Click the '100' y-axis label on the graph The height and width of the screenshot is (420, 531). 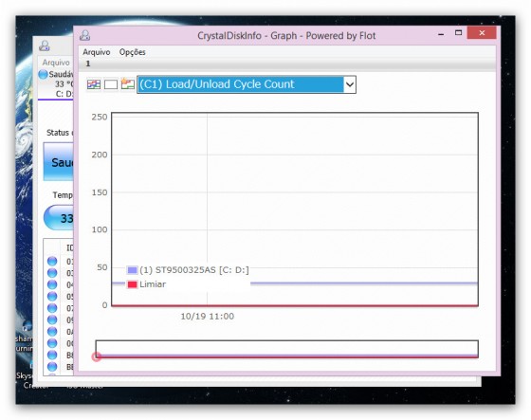(x=100, y=229)
